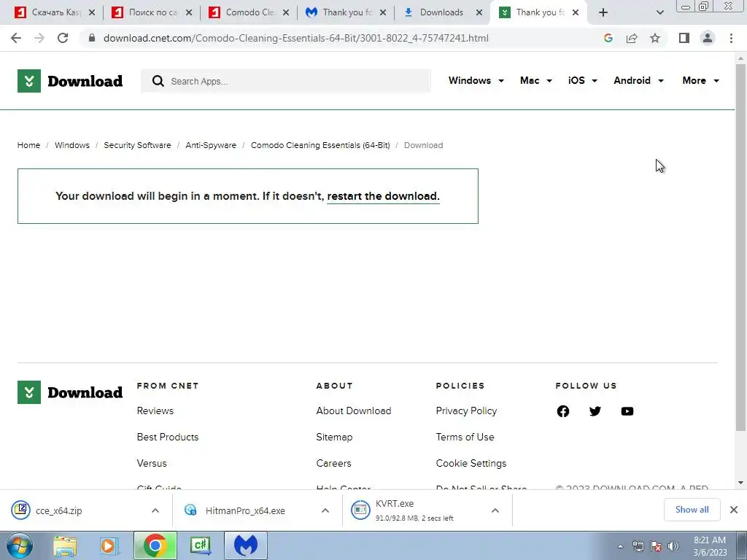Image resolution: width=747 pixels, height=560 pixels.
Task: Open Comodo Cleaning Essentials (64-Bit) breadcrumb
Action: point(320,145)
